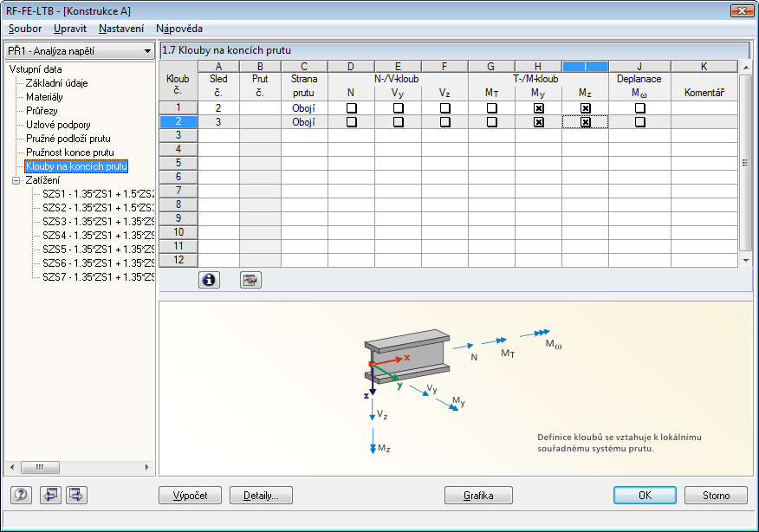Toggle Vz checkbox for hinge 2
Image resolution: width=759 pixels, height=532 pixels.
(x=444, y=122)
